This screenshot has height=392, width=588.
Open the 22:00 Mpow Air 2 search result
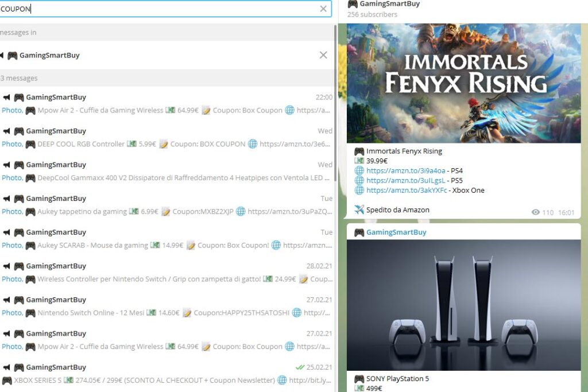pyautogui.click(x=167, y=104)
